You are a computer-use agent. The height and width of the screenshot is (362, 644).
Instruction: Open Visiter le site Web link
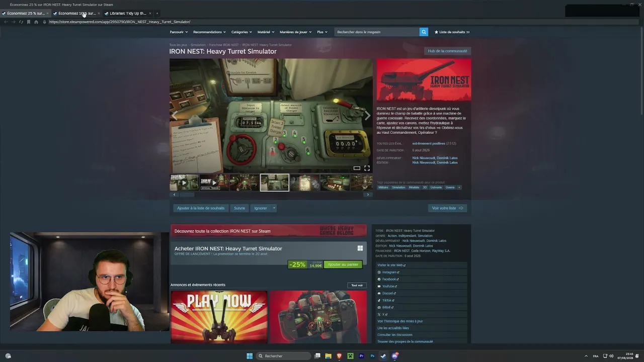(x=391, y=265)
